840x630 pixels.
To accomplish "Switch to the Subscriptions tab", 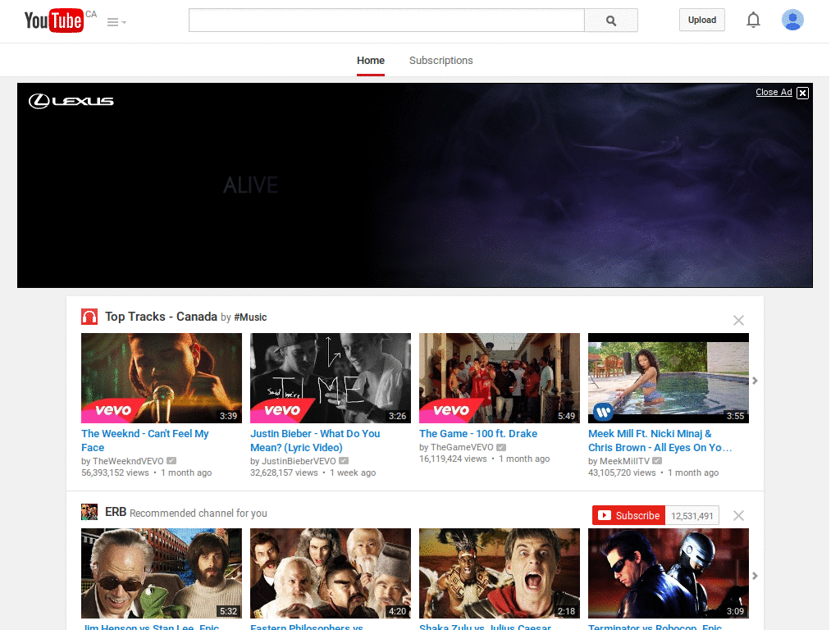I will click(441, 61).
